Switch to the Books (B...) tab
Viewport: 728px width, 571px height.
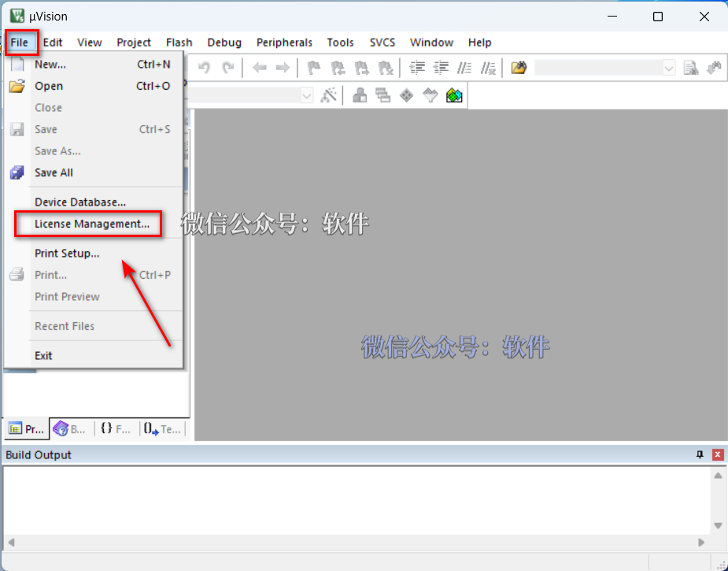tap(70, 428)
